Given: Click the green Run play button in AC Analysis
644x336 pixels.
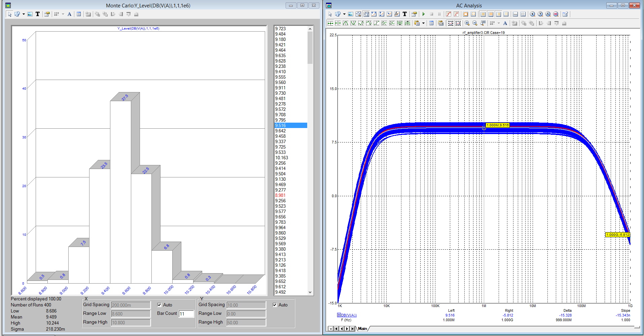Looking at the screenshot, I should tap(424, 14).
